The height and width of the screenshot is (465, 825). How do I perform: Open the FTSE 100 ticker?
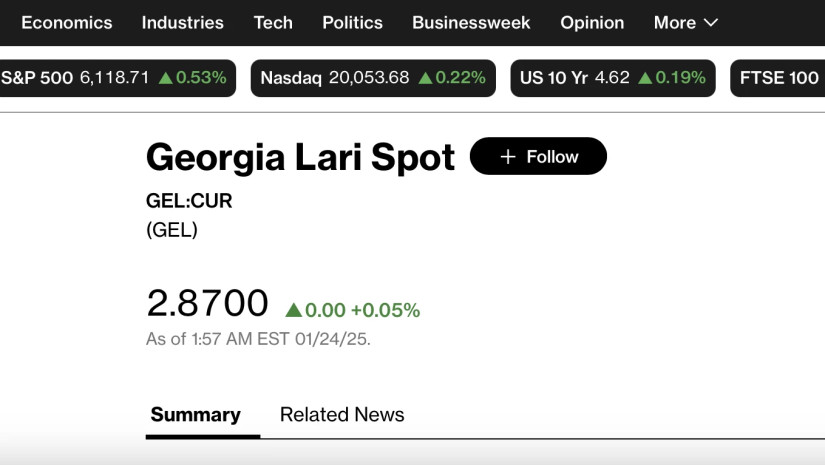coord(779,78)
